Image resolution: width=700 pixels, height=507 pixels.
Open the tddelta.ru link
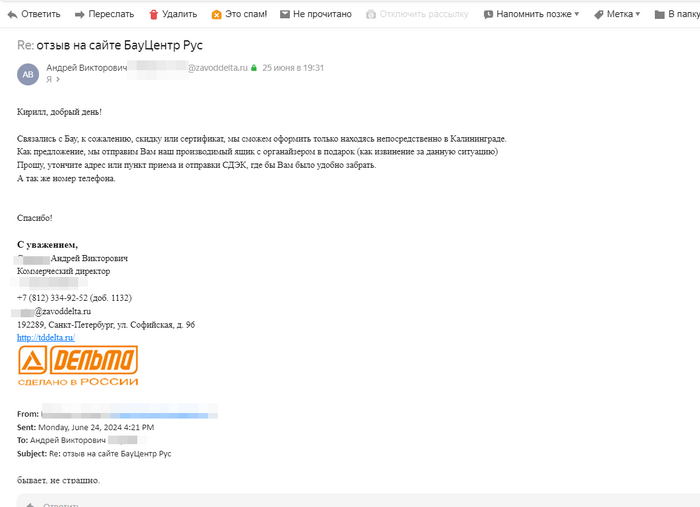[x=46, y=338]
